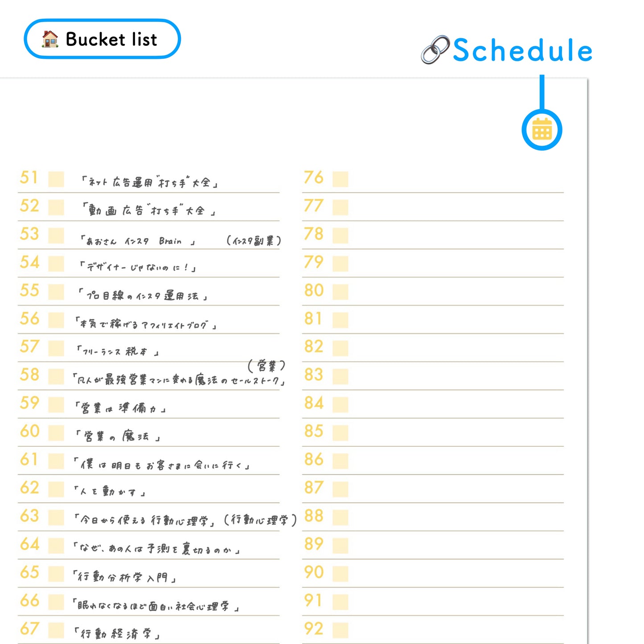Mark checkbox for item 92

point(340,630)
